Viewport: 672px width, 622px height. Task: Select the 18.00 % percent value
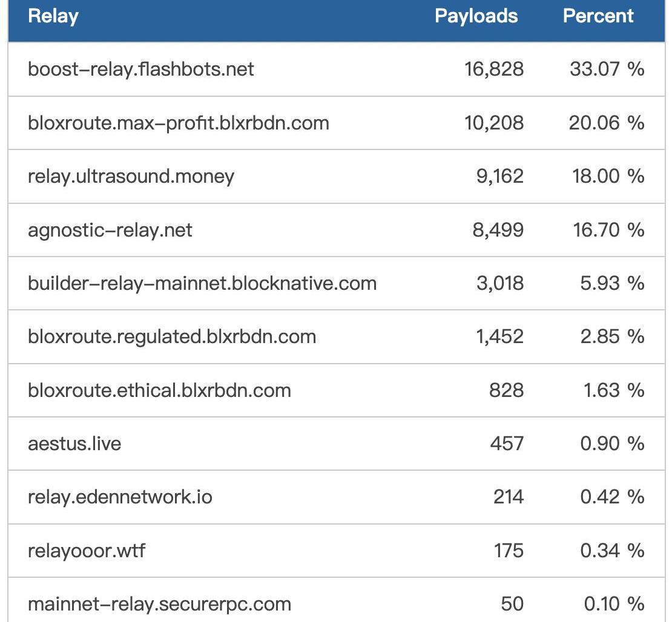coord(608,177)
